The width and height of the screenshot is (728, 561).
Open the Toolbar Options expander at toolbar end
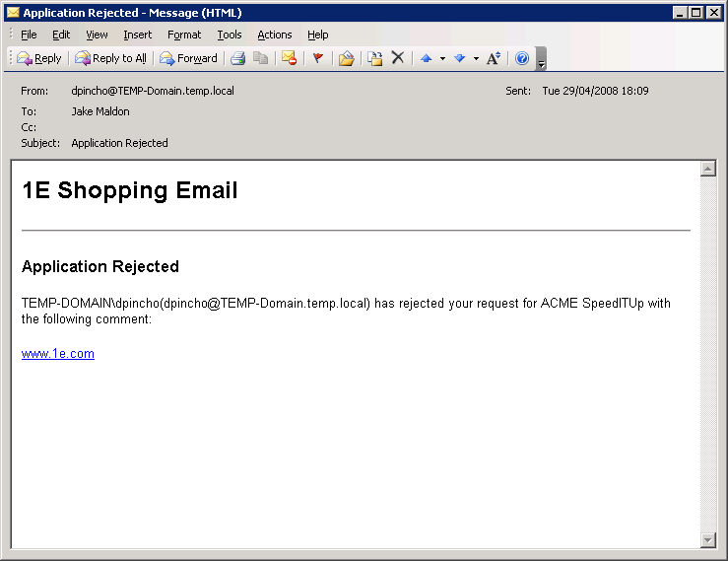point(541,60)
